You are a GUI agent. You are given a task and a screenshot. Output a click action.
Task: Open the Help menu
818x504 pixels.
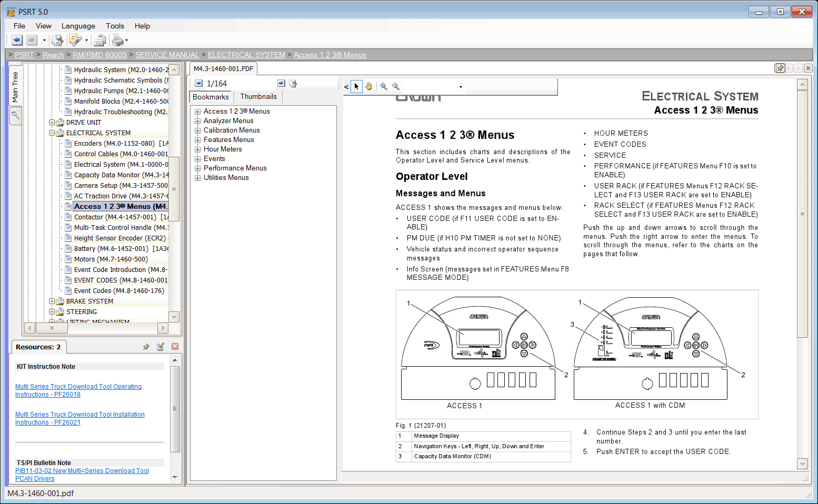(142, 26)
